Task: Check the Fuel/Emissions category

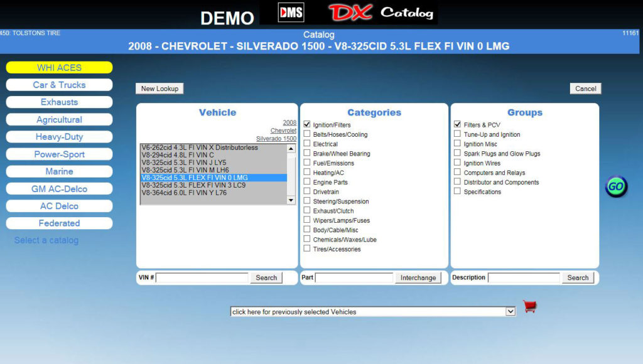Action: 307,161
